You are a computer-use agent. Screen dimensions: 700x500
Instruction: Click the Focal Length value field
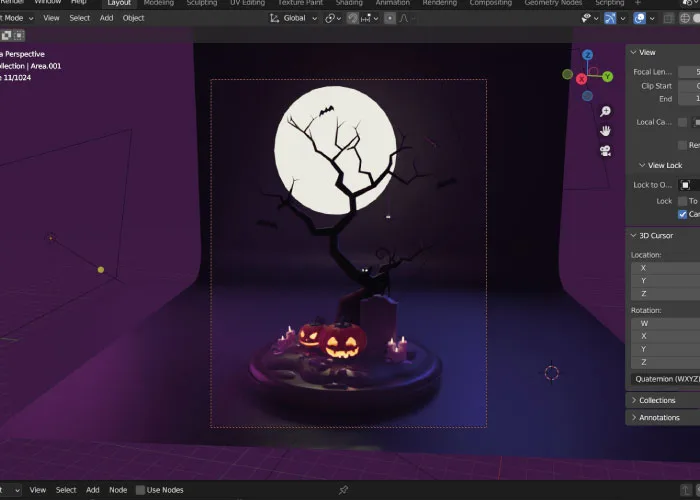(x=689, y=72)
